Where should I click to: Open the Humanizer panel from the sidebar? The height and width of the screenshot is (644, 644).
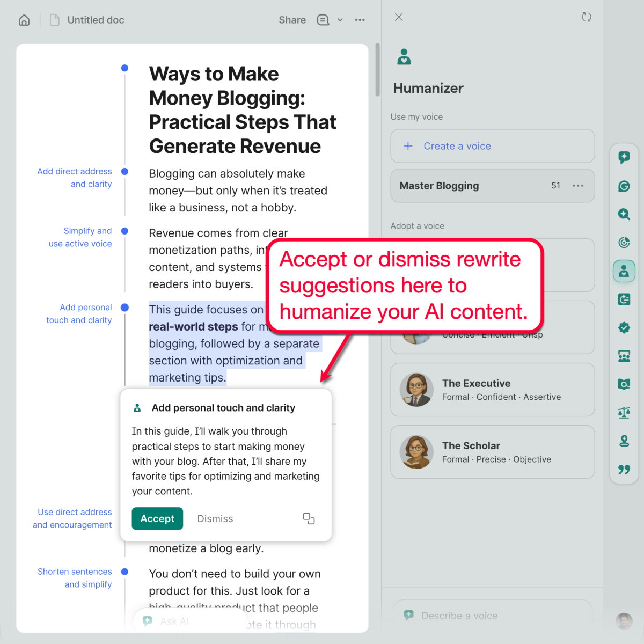click(x=624, y=270)
